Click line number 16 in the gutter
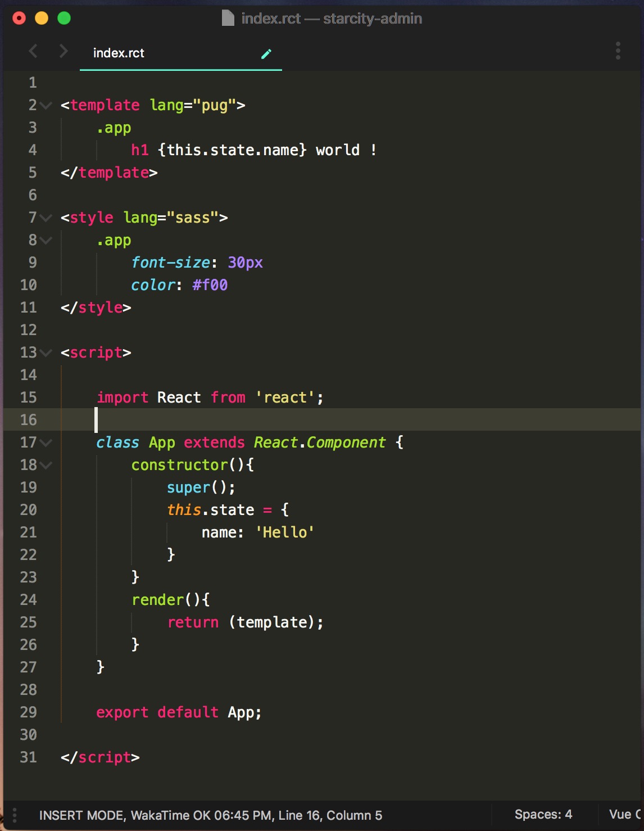This screenshot has height=831, width=644. (28, 420)
